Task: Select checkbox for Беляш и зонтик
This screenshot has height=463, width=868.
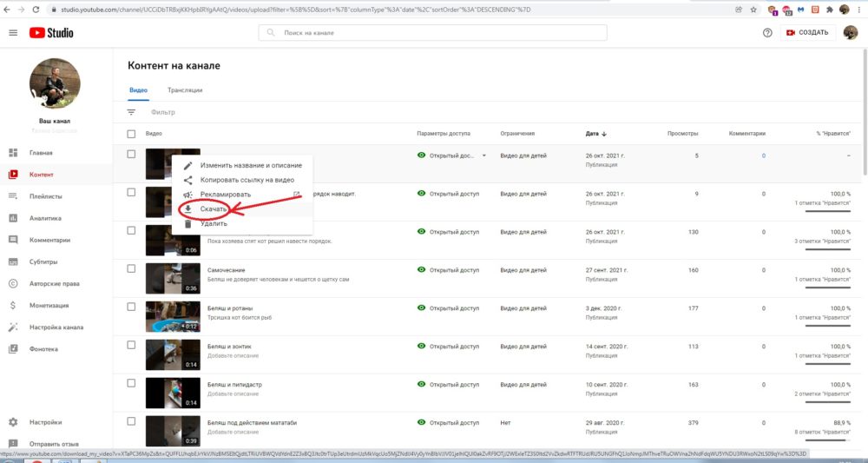Action: (132, 346)
